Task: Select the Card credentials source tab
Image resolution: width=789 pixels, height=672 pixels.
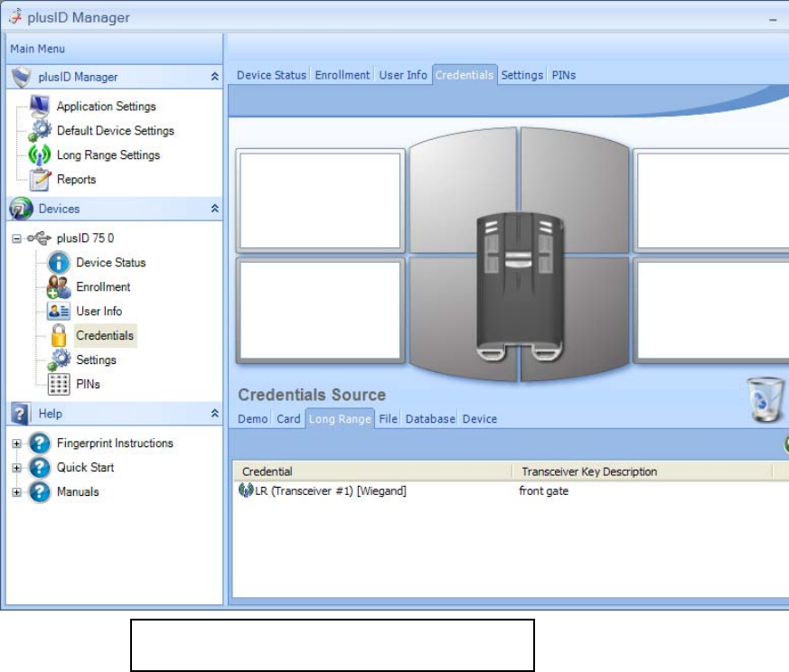Action: point(288,419)
